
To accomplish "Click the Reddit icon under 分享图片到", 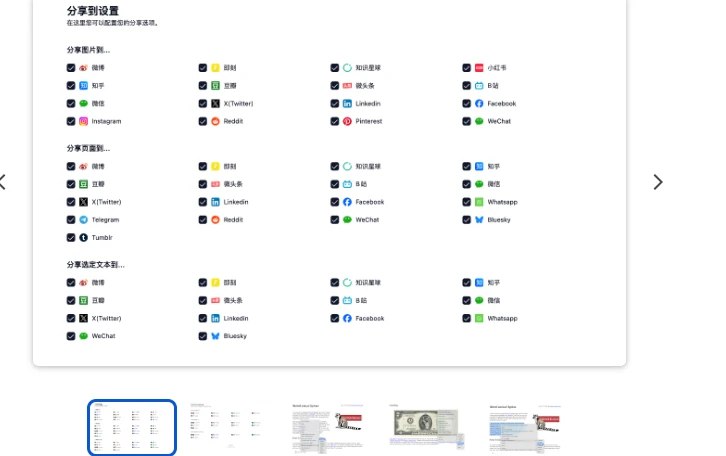I will (215, 121).
